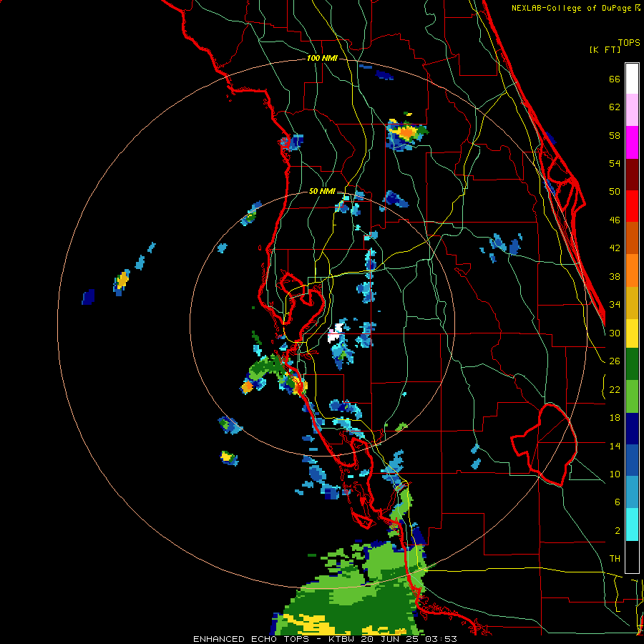Click the legend value "58"
Image resolution: width=644 pixels, height=644 pixels.
(615, 135)
